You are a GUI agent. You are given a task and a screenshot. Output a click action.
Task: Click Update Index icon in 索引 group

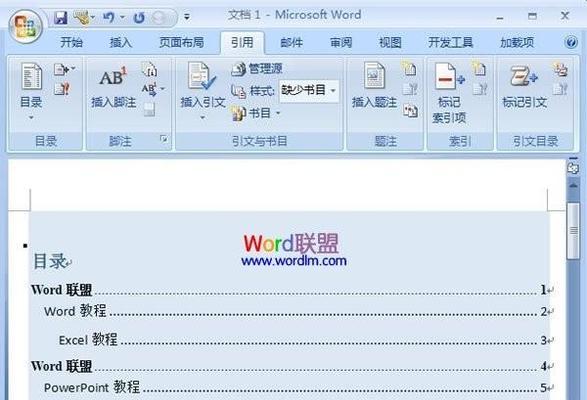(480, 89)
